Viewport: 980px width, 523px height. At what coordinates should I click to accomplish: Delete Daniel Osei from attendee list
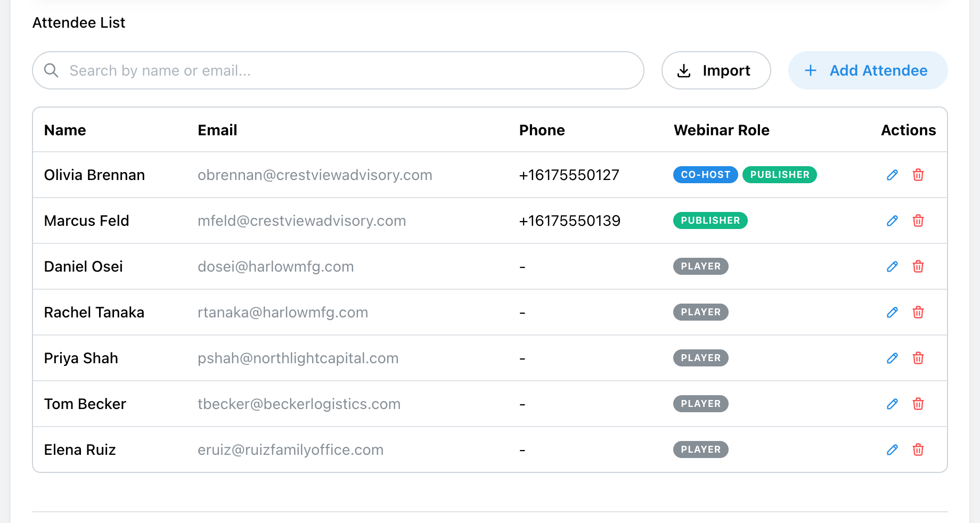tap(918, 266)
